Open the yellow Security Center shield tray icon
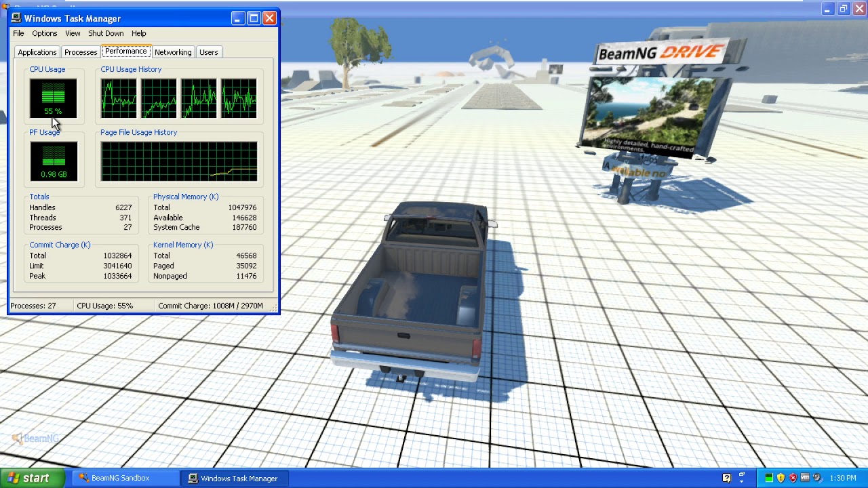The width and height of the screenshot is (868, 488). (x=781, y=478)
